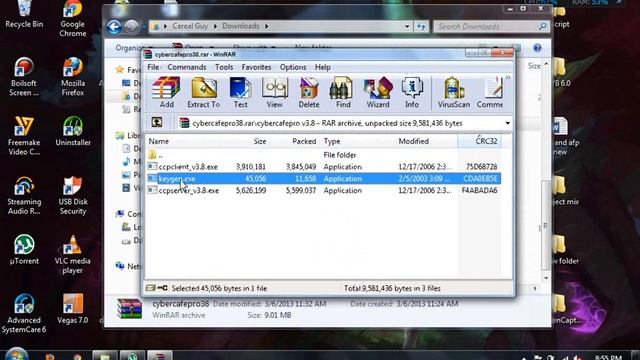Click Downloads in the Explorer breadcrumb
This screenshot has height=360, width=640.
point(240,26)
